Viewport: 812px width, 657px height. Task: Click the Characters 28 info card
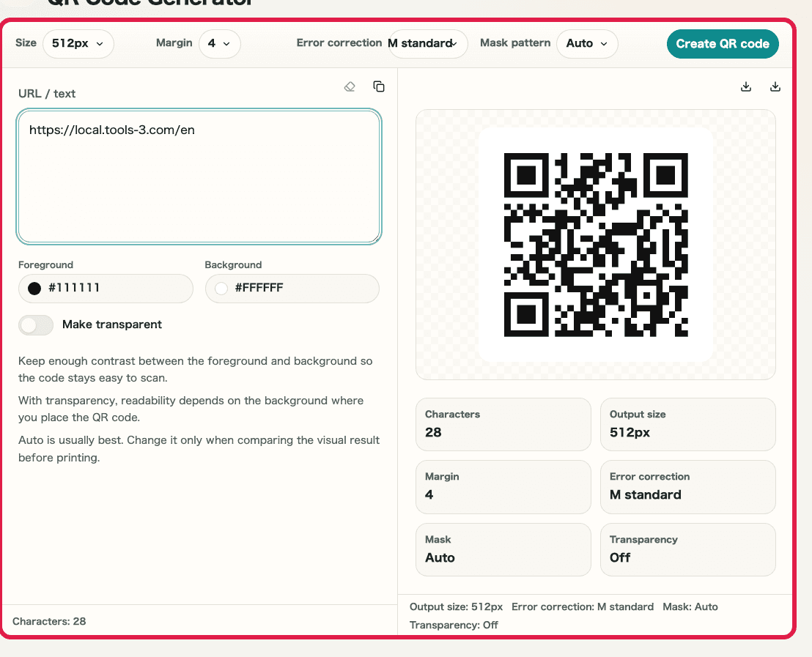click(503, 424)
